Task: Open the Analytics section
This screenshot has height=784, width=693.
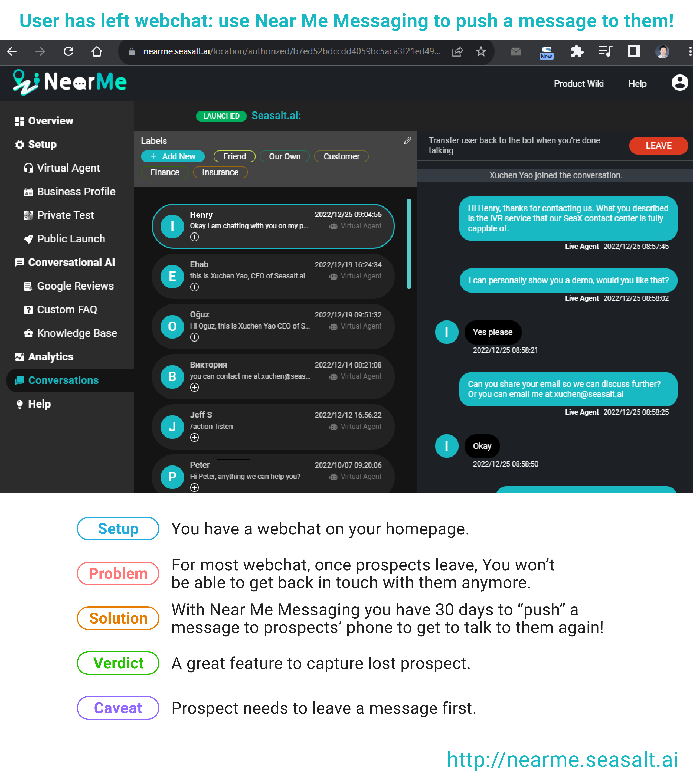Action: click(50, 357)
